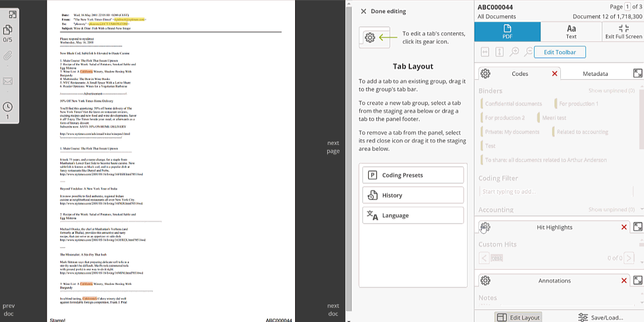The width and height of the screenshot is (644, 322).
Task: Click the Edit Toolbar button
Action: [560, 52]
